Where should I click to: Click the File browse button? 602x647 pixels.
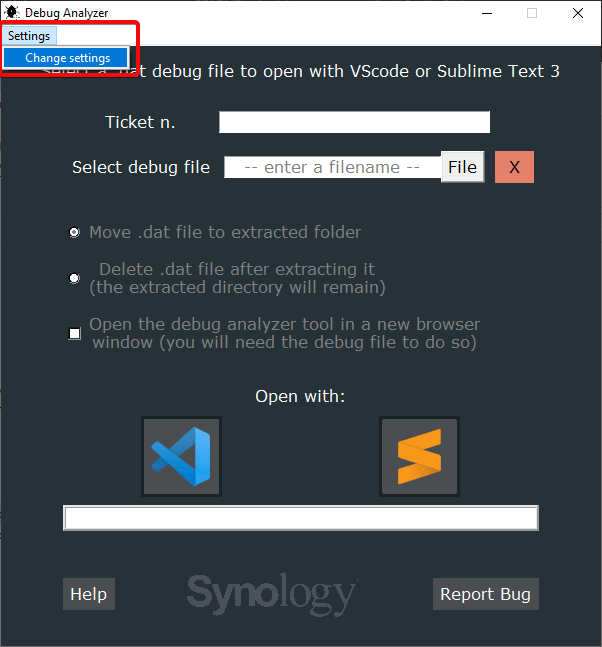[x=463, y=167]
